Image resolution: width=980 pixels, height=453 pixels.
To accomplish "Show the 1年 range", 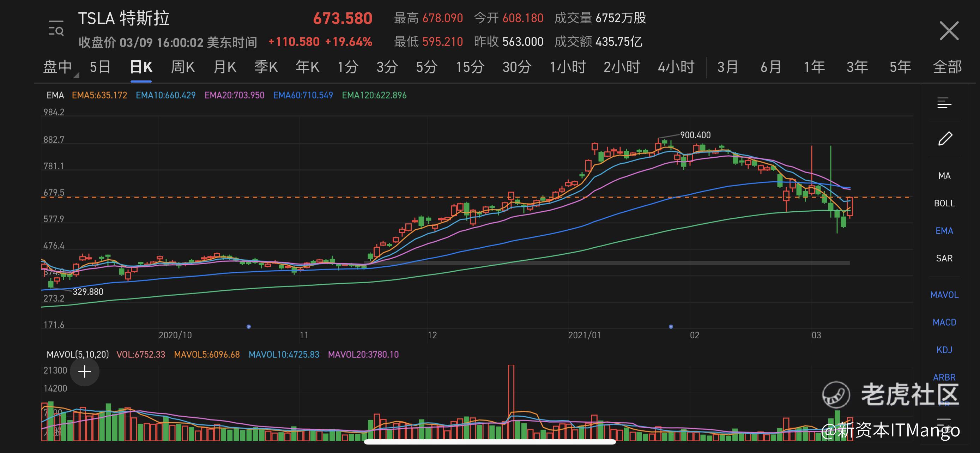I will coord(814,67).
